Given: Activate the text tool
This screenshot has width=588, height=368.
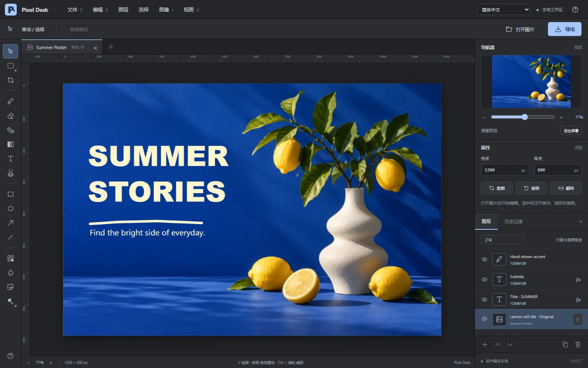Looking at the screenshot, I should [11, 159].
